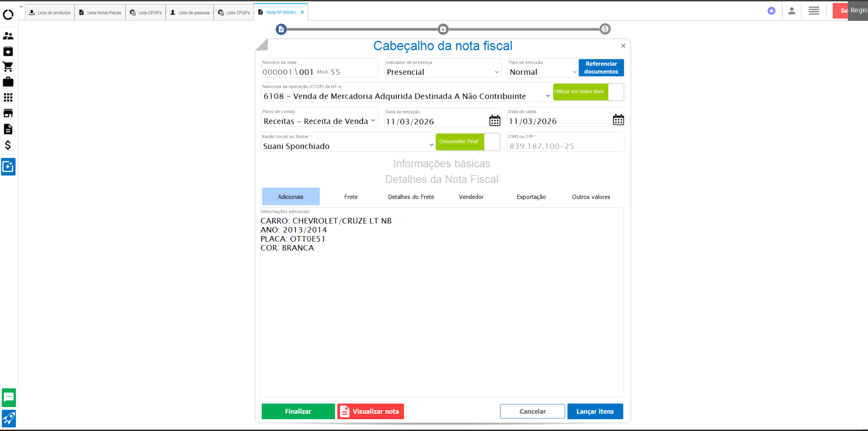
Task: Open calendar picker for Data de saída
Action: click(618, 120)
